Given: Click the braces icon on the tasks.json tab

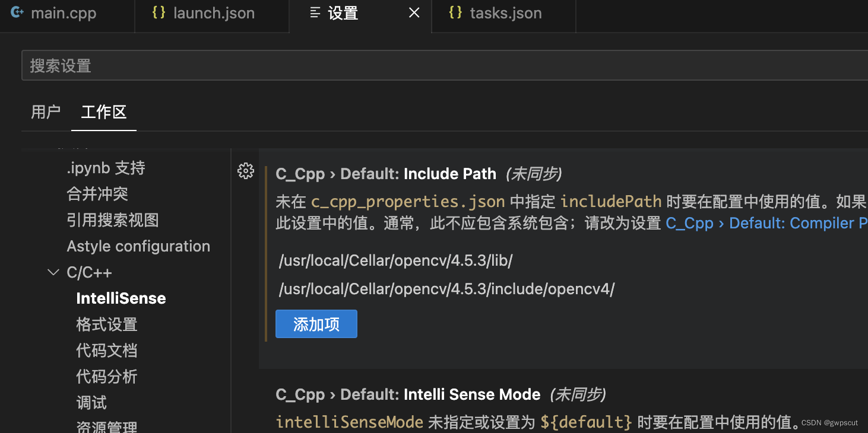Looking at the screenshot, I should (x=455, y=12).
